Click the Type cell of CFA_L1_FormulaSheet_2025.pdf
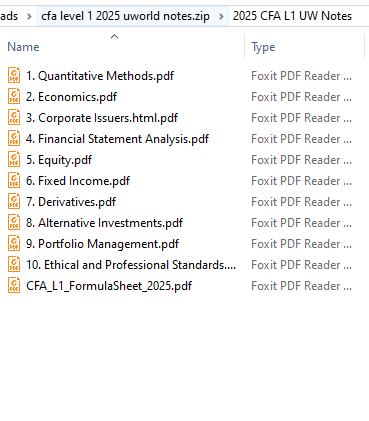 [301, 286]
